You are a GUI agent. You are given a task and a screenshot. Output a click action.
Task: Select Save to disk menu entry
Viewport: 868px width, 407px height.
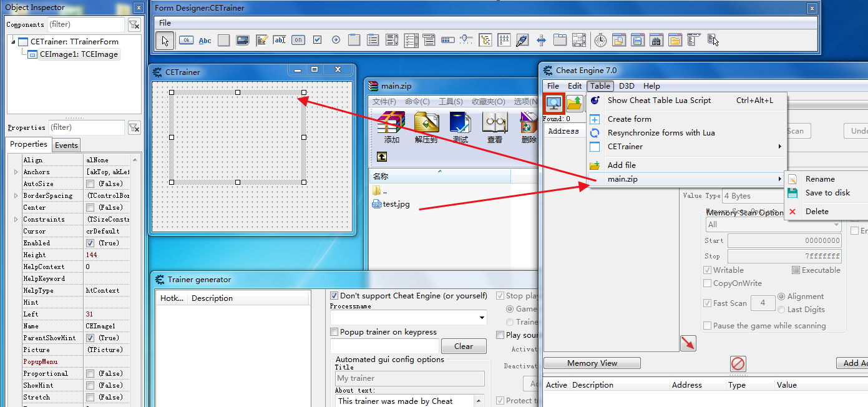pos(827,193)
